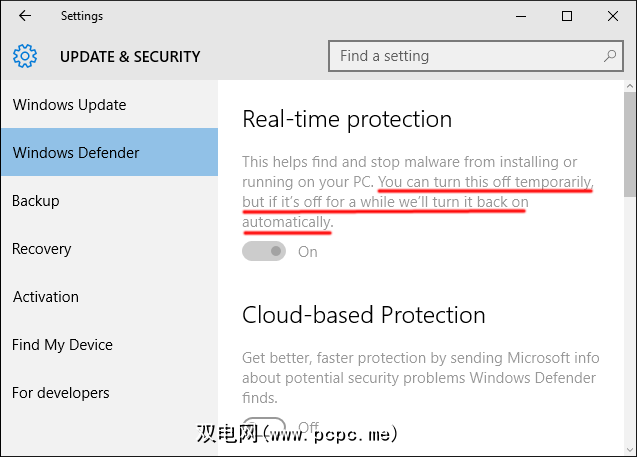This screenshot has height=457, width=637.
Task: Maximize the Settings window
Action: (x=567, y=16)
